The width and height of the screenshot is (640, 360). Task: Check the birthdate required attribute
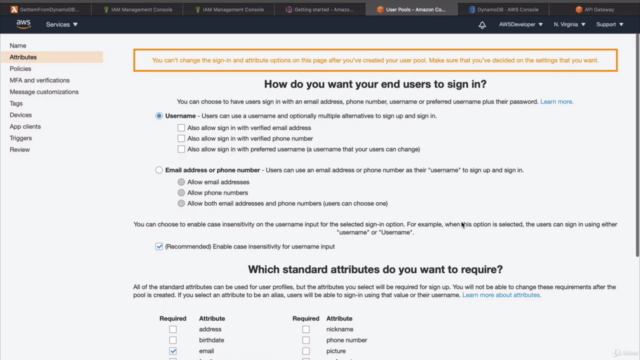tap(173, 340)
